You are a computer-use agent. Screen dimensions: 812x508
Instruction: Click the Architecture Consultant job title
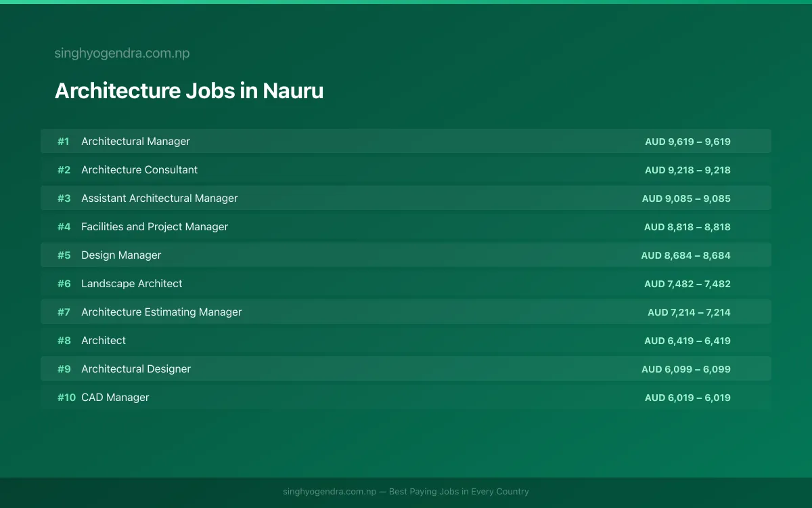pos(139,170)
